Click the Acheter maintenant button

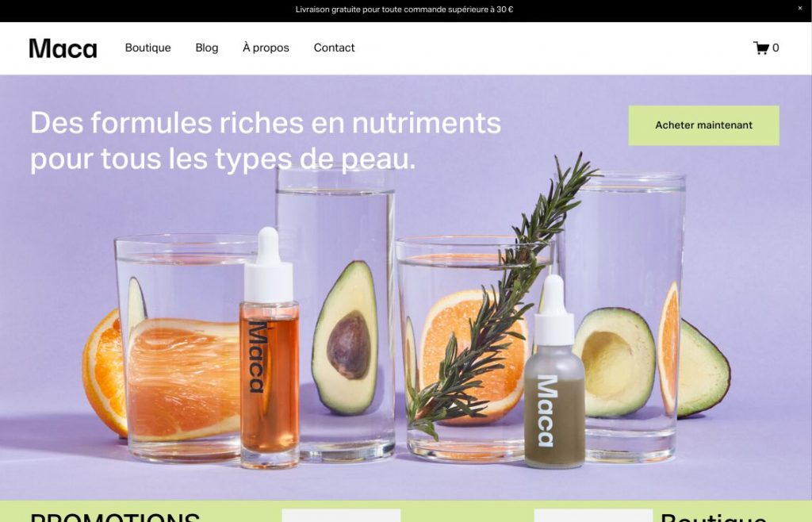[703, 125]
